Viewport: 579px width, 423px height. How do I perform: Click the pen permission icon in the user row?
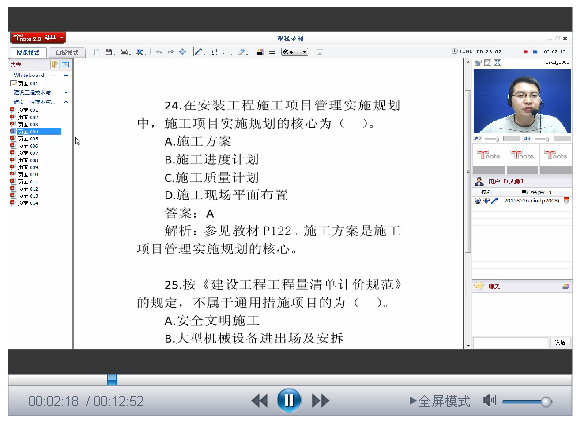494,201
